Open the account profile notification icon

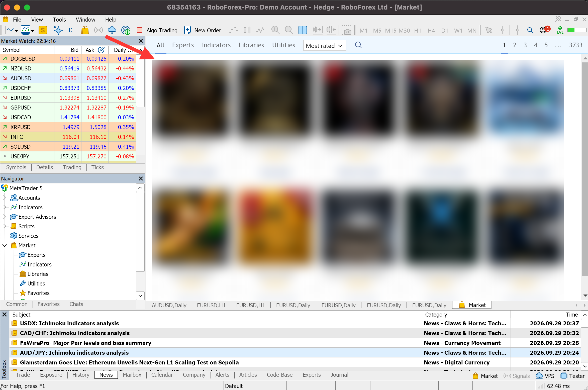click(x=544, y=30)
